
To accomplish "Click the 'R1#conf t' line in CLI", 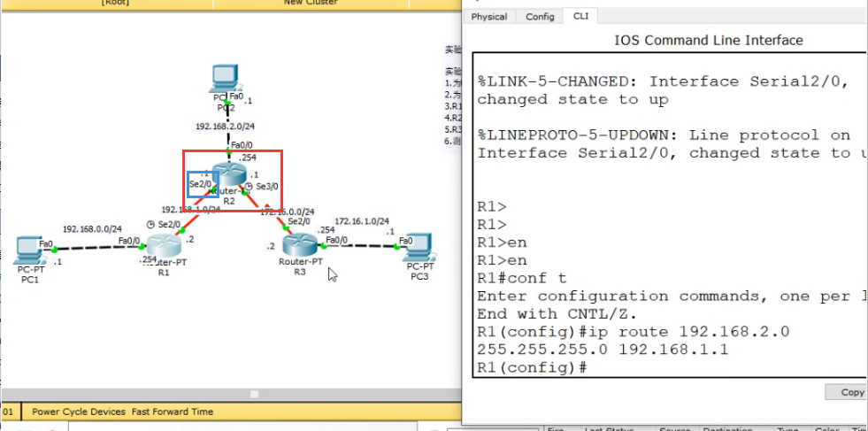I will pyautogui.click(x=522, y=278).
